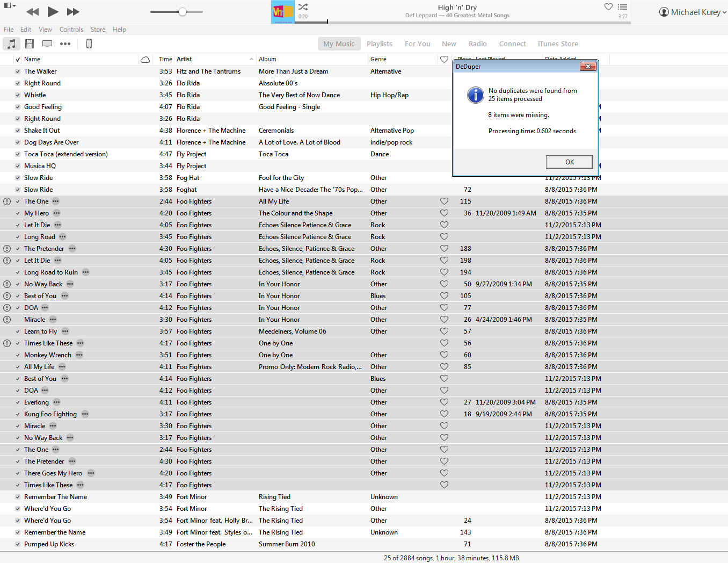Open the Up Next list
The height and width of the screenshot is (563, 728).
(622, 7)
